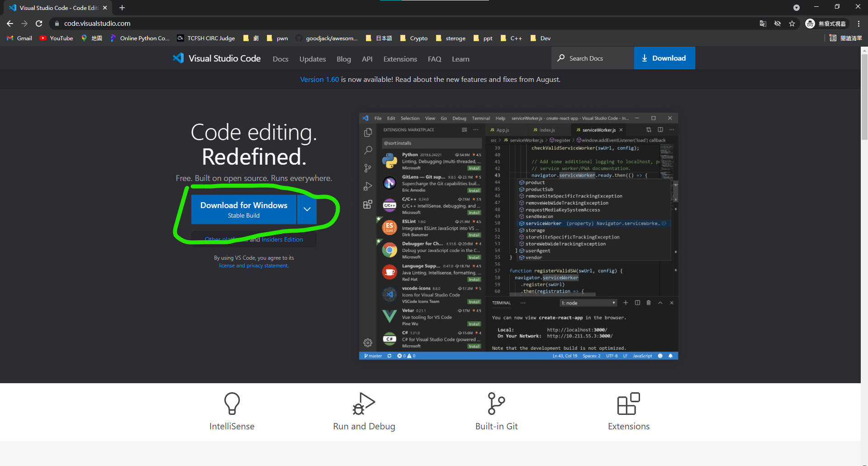868x466 pixels.
Task: Open the Other platforms link
Action: [226, 240]
